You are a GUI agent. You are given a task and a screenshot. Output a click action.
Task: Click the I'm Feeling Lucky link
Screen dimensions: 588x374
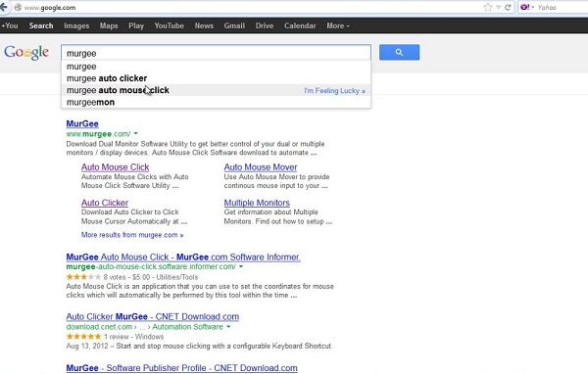[334, 91]
